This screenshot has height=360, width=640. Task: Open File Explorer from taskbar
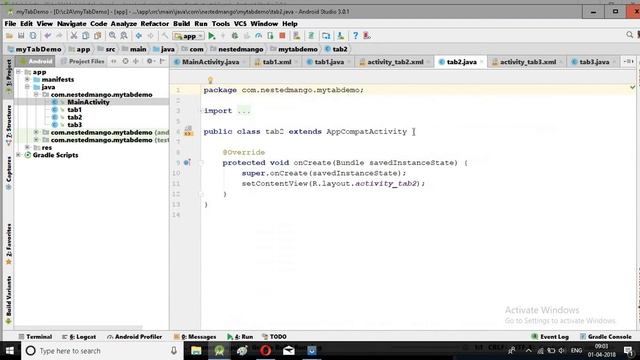(x=196, y=351)
